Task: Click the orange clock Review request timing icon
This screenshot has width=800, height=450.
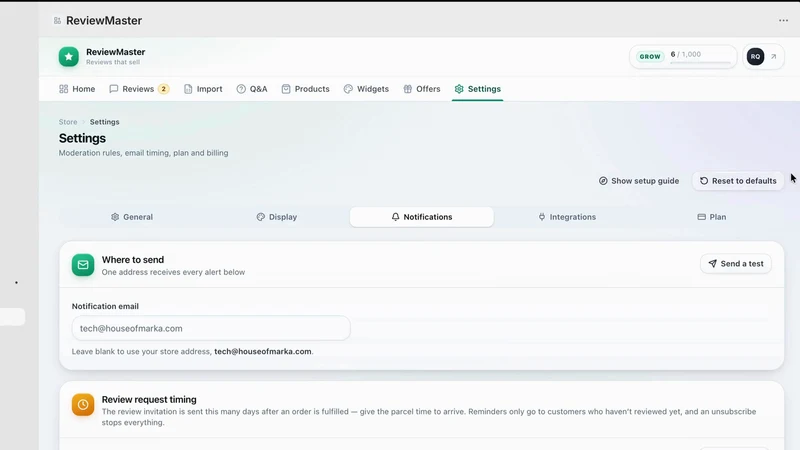Action: coord(83,405)
